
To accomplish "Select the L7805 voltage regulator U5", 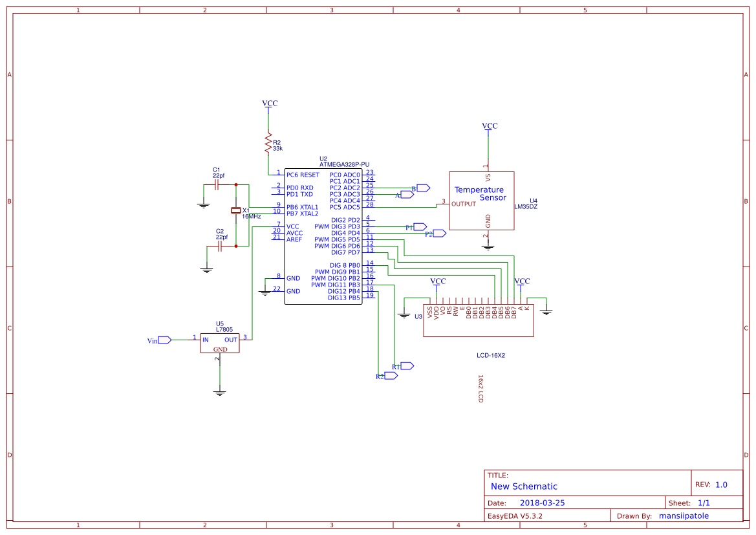I will pyautogui.click(x=219, y=342).
